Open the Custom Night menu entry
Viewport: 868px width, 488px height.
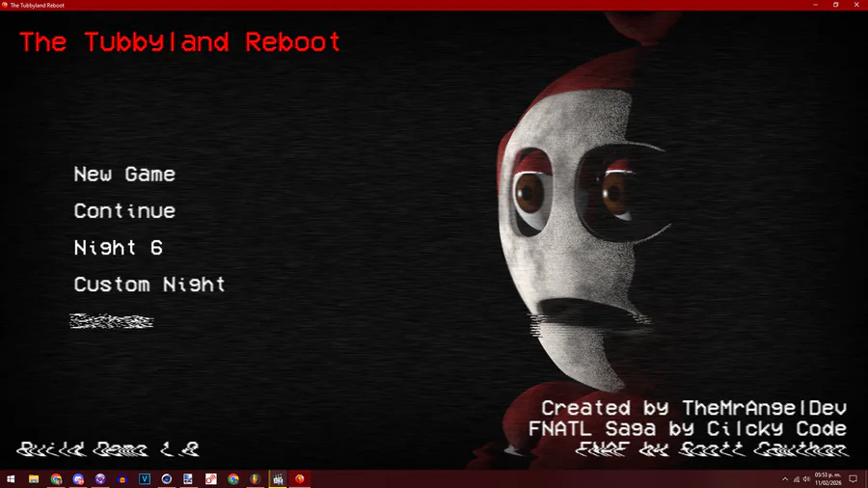pos(149,285)
